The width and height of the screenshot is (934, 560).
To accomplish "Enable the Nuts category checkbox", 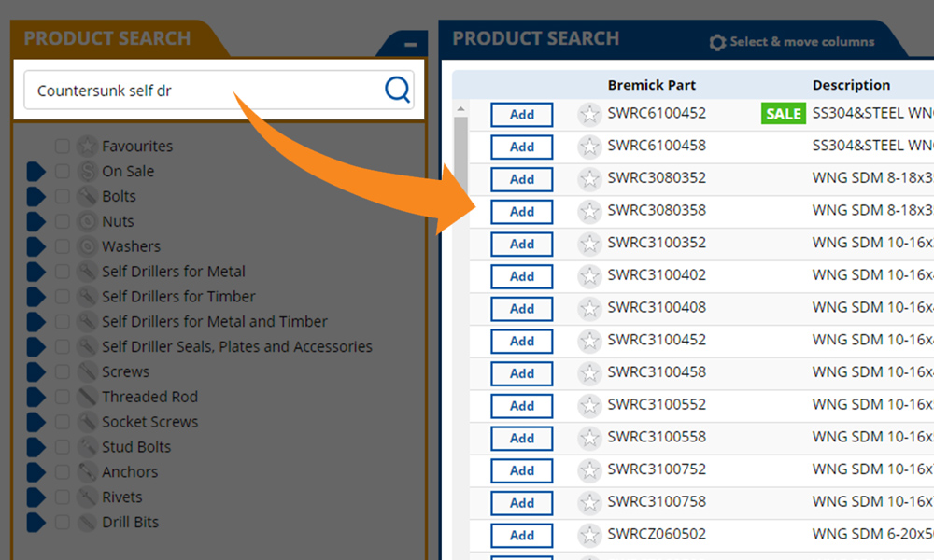I will click(x=62, y=222).
